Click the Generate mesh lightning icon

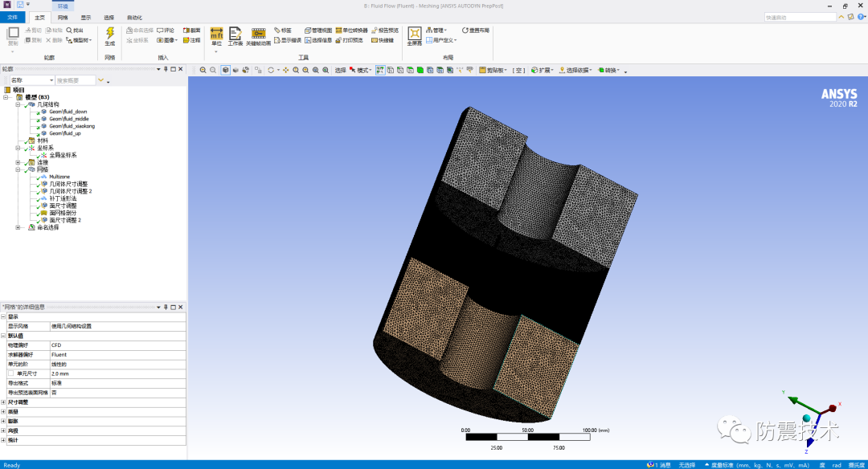pos(109,34)
